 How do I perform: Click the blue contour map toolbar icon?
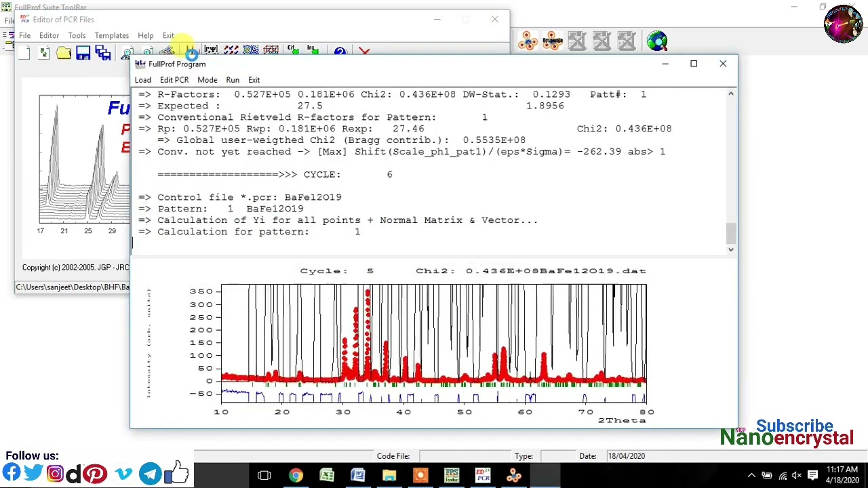point(251,51)
